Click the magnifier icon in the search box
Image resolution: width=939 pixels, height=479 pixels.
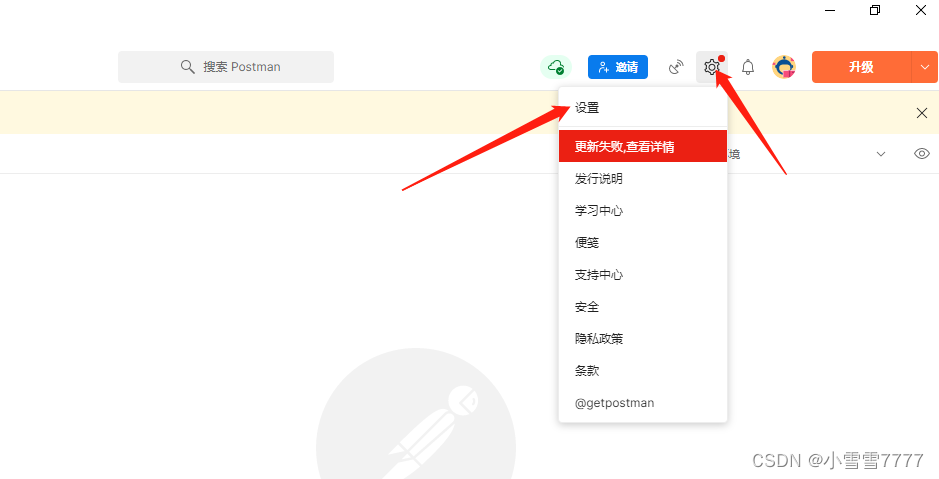click(187, 67)
